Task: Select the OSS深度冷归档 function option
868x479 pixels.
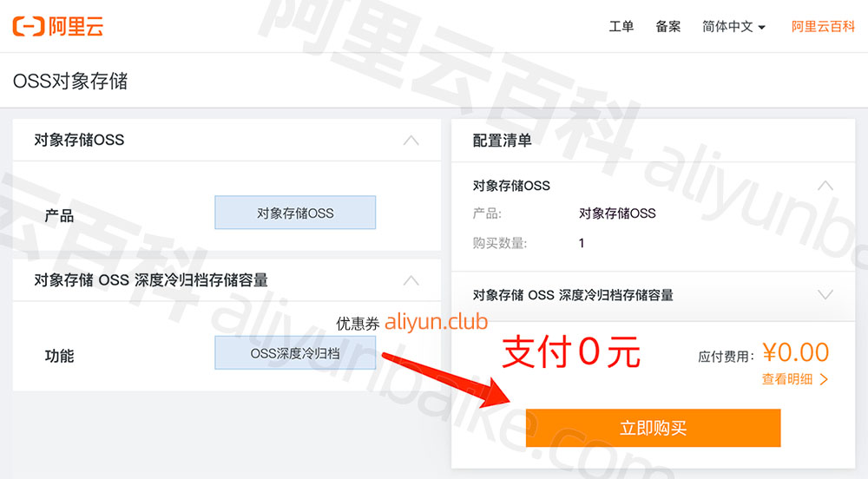Action: tap(295, 353)
